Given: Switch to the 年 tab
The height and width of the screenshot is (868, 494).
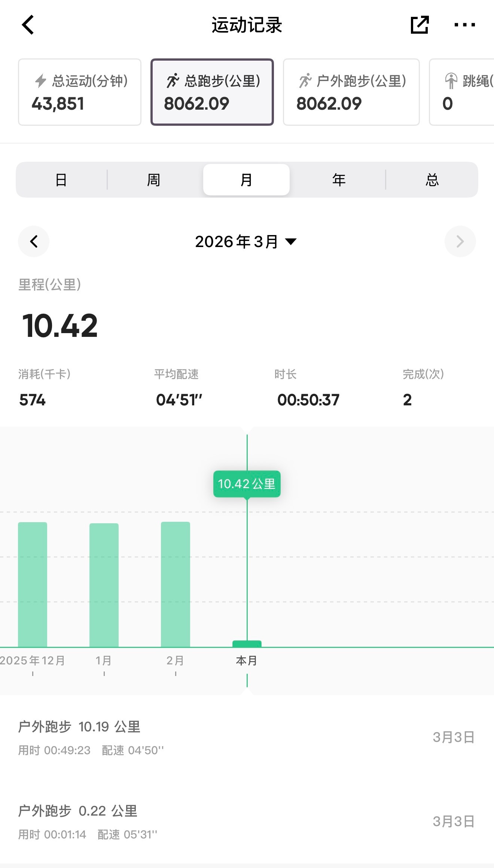Looking at the screenshot, I should point(339,180).
